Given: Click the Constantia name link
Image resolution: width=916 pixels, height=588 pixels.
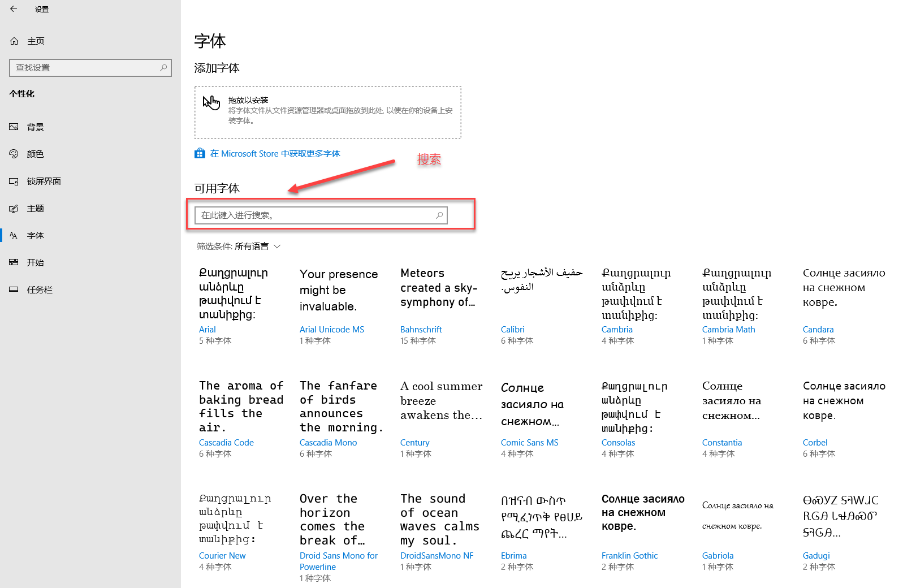Looking at the screenshot, I should 721,443.
